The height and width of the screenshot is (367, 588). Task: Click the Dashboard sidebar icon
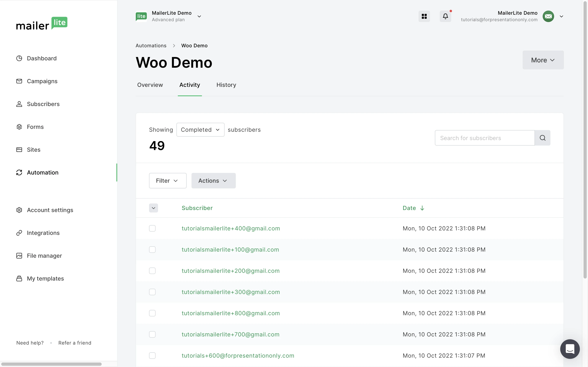tap(19, 58)
